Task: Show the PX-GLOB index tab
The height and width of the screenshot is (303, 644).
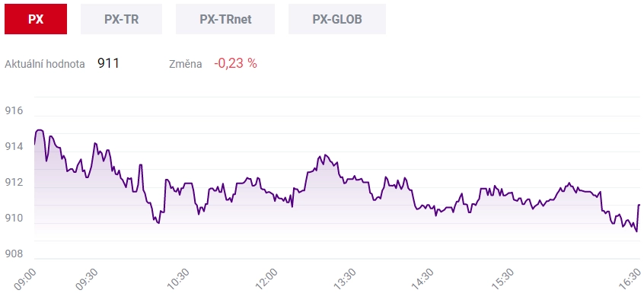Action: click(337, 19)
